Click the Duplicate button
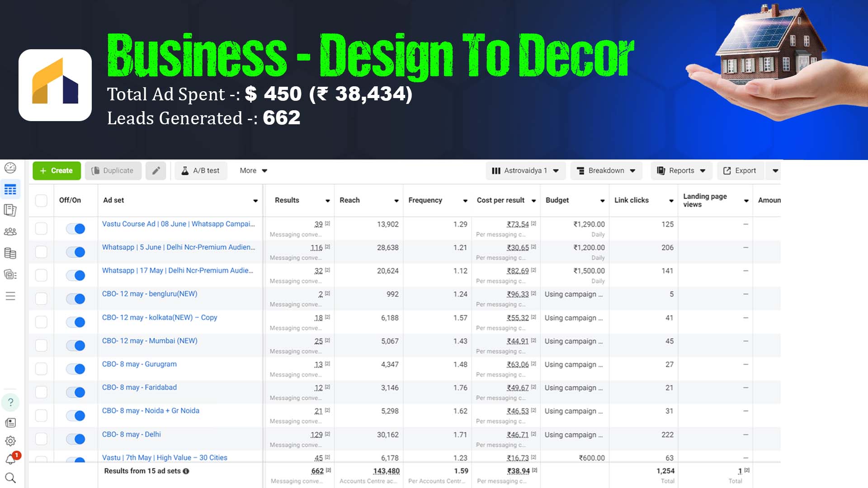Image resolution: width=868 pixels, height=488 pixels. pyautogui.click(x=113, y=171)
